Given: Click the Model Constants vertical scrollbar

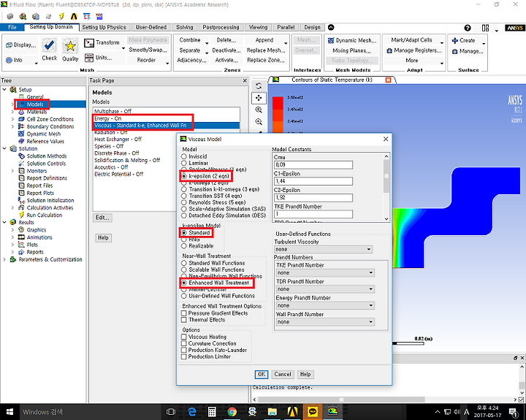Looking at the screenshot, I should (386, 187).
